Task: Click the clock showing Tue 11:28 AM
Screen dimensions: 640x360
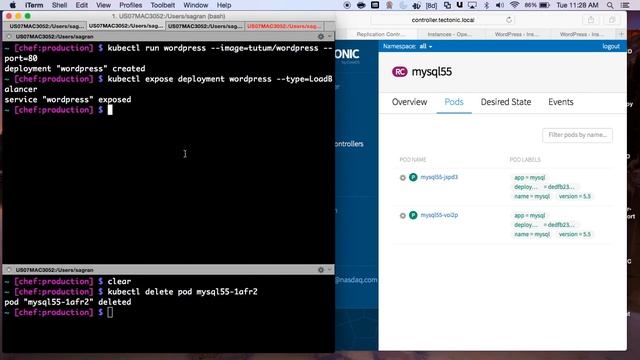Action: pos(578,5)
